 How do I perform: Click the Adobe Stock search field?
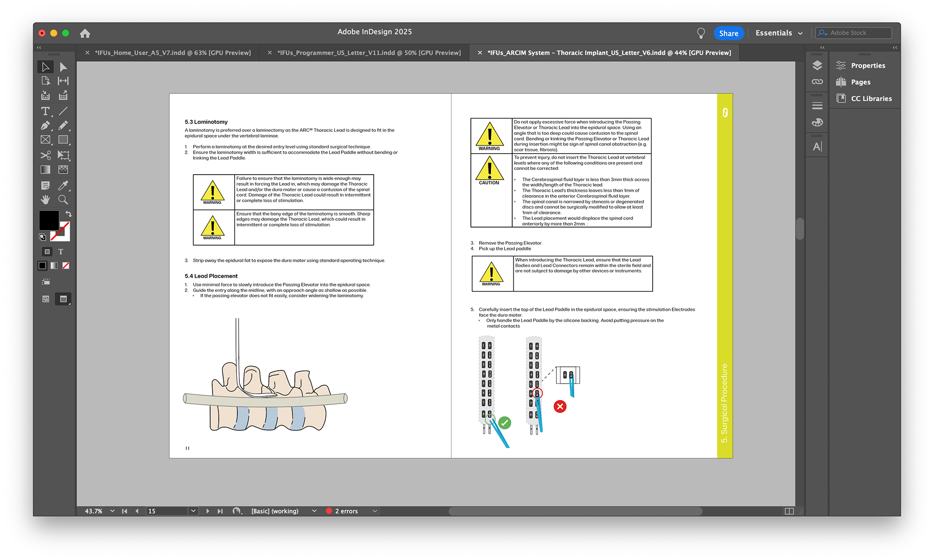[x=854, y=33]
